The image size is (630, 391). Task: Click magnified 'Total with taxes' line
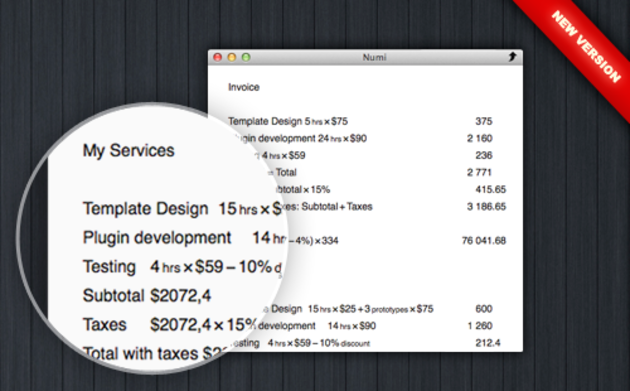click(x=153, y=353)
